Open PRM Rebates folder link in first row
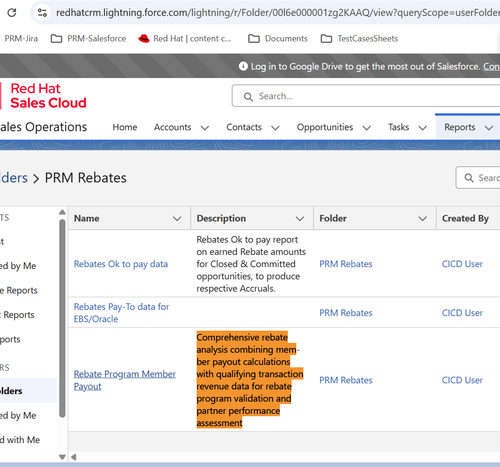This screenshot has height=467, width=500. coord(346,264)
